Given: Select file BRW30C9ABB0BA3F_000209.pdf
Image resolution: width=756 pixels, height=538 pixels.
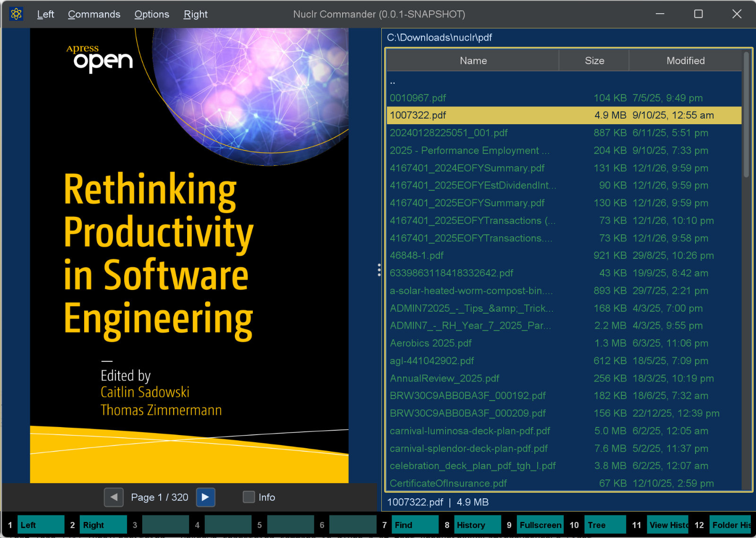Looking at the screenshot, I should tap(564, 413).
